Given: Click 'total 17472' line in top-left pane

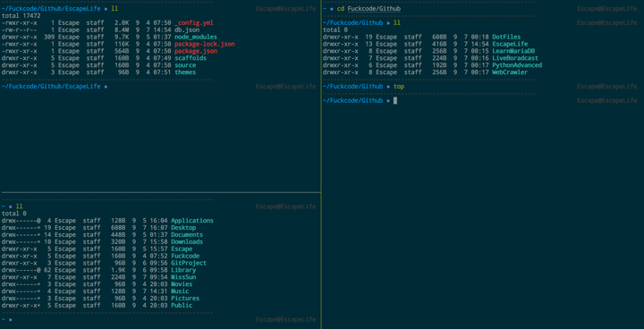Looking at the screenshot, I should (x=21, y=15).
